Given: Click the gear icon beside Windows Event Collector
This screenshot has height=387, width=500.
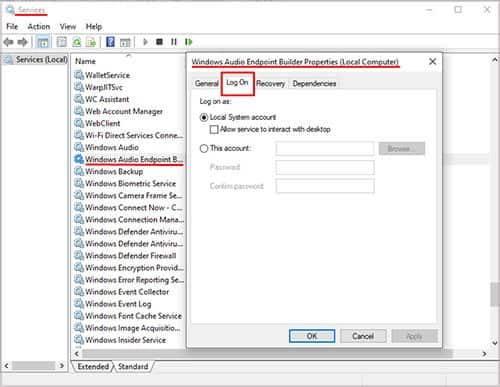Looking at the screenshot, I should [x=79, y=292].
